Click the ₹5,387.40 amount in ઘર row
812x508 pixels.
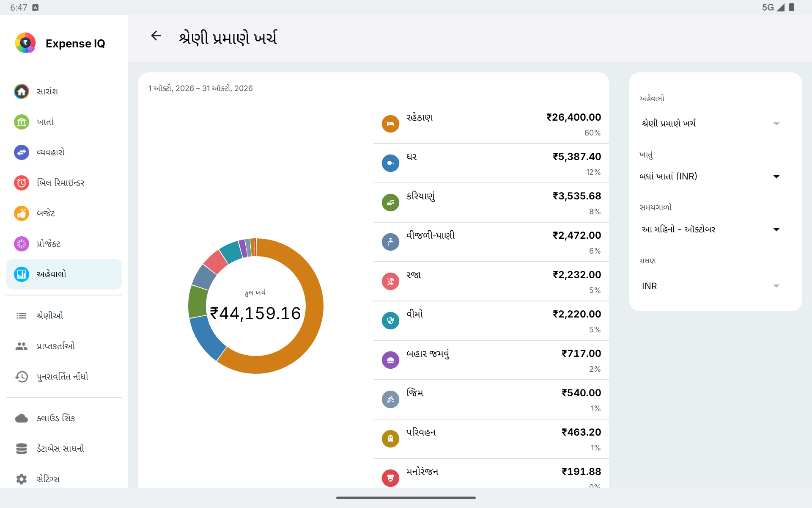[x=577, y=157]
